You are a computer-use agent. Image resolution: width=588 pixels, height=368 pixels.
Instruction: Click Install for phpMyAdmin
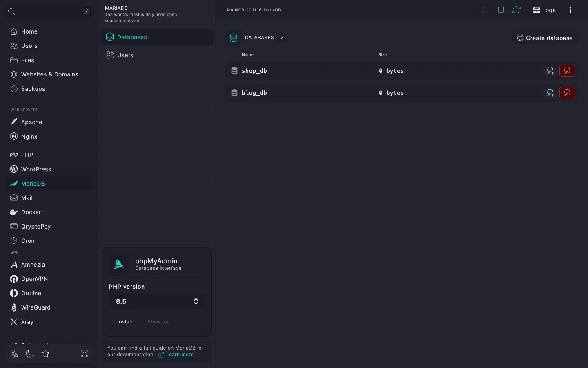coord(125,322)
